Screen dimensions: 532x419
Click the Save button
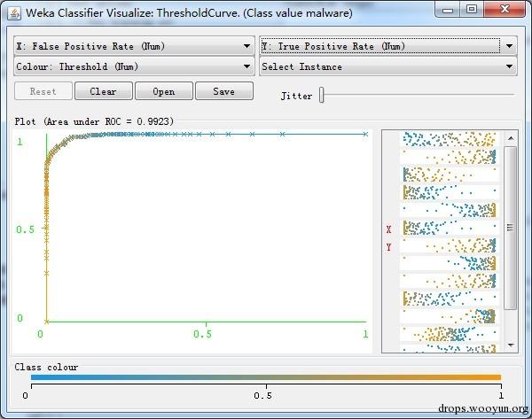(224, 91)
